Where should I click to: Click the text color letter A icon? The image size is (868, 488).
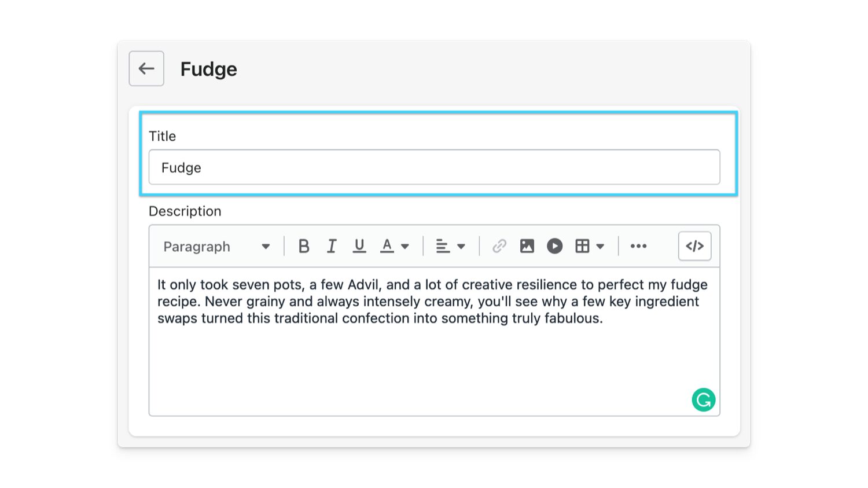pos(387,246)
